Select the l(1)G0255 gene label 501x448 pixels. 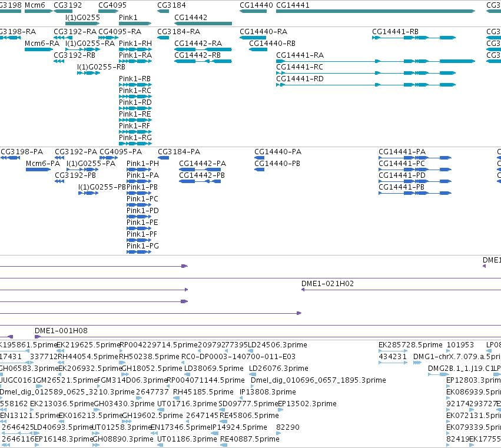pos(82,17)
